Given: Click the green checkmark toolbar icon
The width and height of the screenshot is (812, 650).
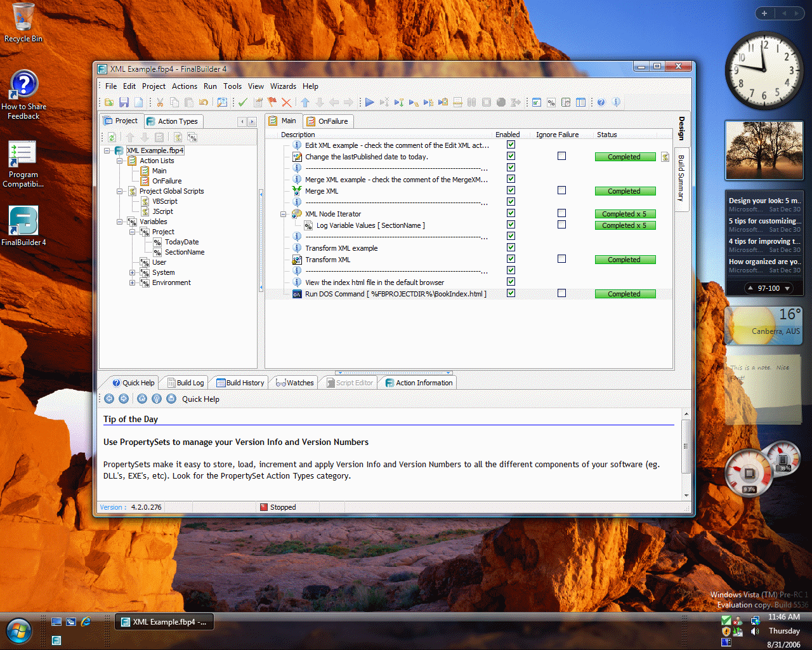Looking at the screenshot, I should click(242, 102).
